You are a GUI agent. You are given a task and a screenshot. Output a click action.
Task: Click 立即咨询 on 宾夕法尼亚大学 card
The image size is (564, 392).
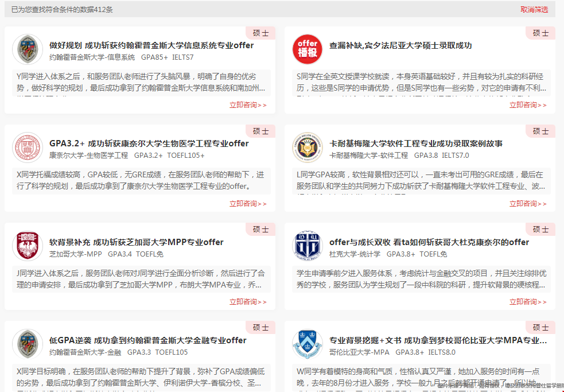pos(528,105)
